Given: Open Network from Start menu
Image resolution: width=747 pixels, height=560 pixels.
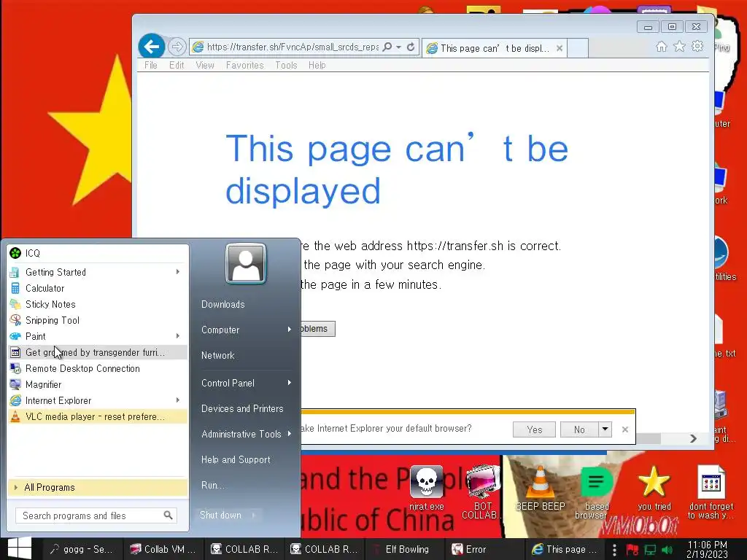Looking at the screenshot, I should click(217, 355).
